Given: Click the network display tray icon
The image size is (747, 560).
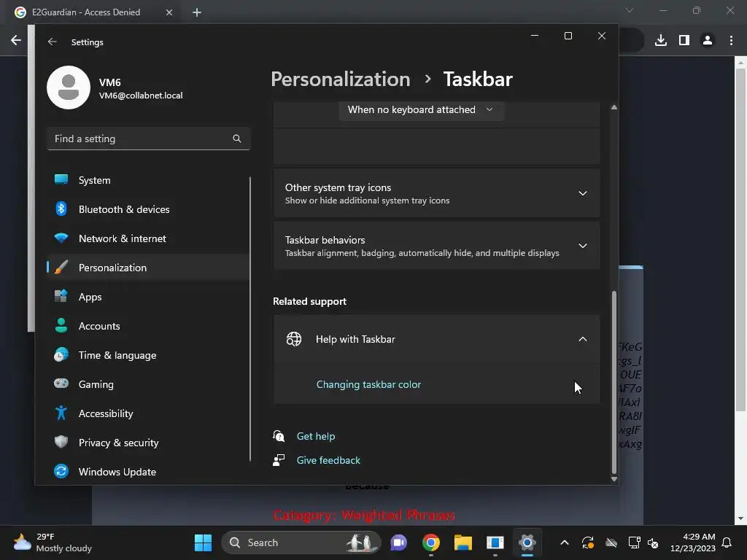Looking at the screenshot, I should (634, 542).
